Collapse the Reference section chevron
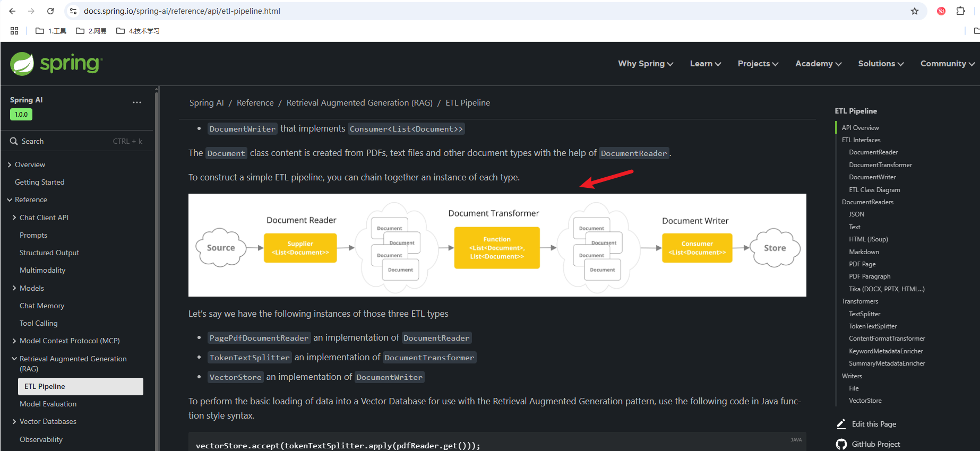Screen dimensions: 980x451 pyautogui.click(x=10, y=200)
